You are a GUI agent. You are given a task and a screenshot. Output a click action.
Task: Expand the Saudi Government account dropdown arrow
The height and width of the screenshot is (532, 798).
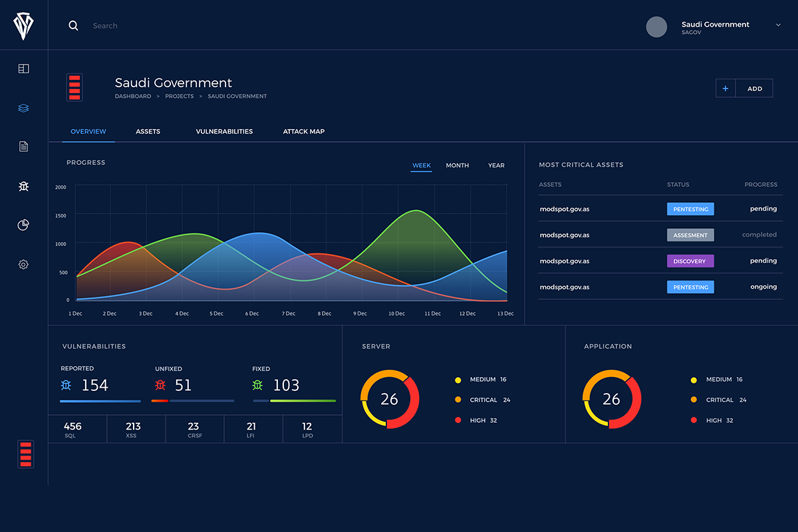[x=778, y=25]
